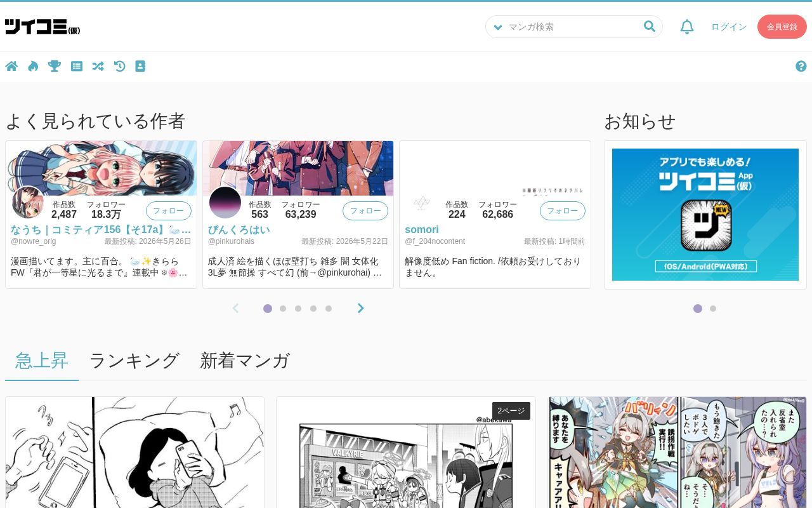Open somori author profile name
812x508 pixels.
tap(422, 229)
